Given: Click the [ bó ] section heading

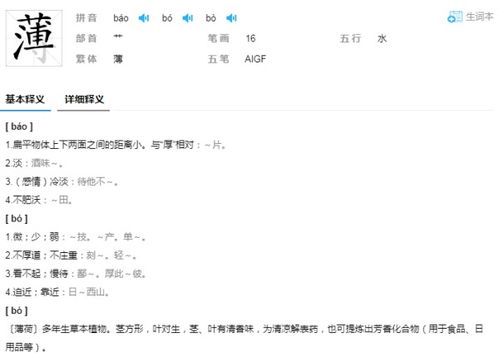Looking at the screenshot, I should (x=17, y=219).
